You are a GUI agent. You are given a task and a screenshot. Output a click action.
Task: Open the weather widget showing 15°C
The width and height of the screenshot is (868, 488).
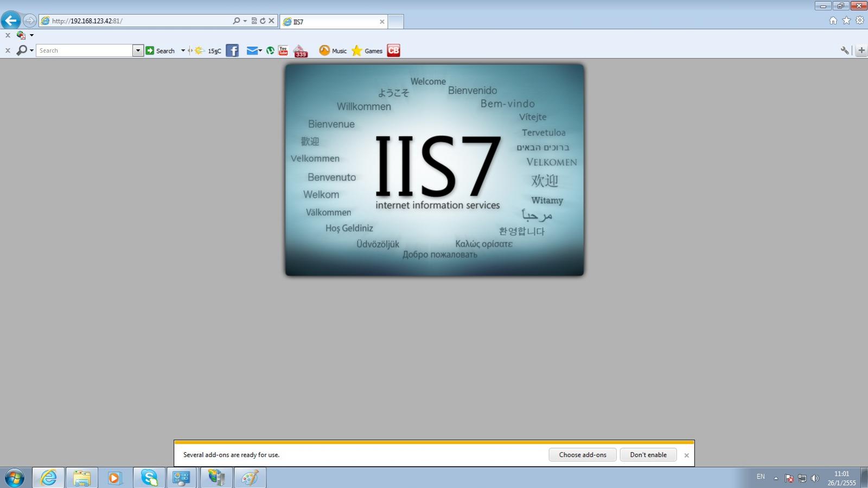point(208,50)
